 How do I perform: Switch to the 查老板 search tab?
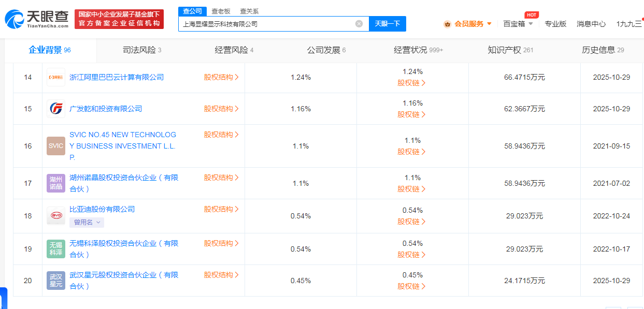click(221, 11)
